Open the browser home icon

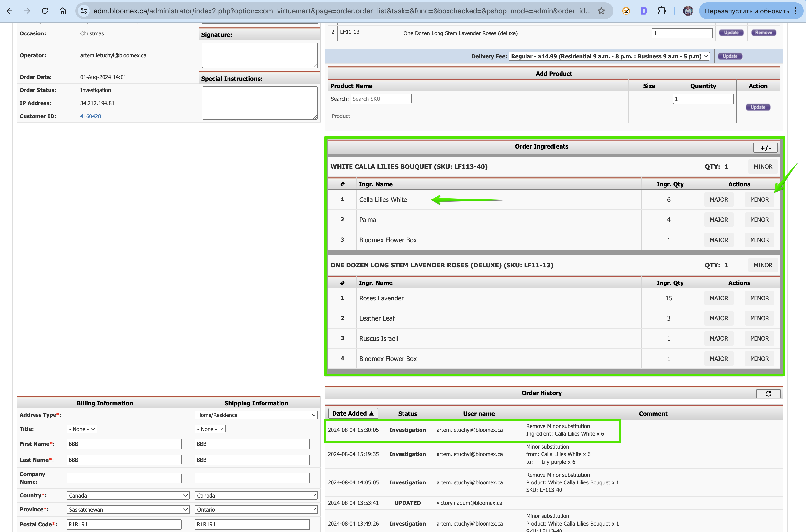pos(62,11)
